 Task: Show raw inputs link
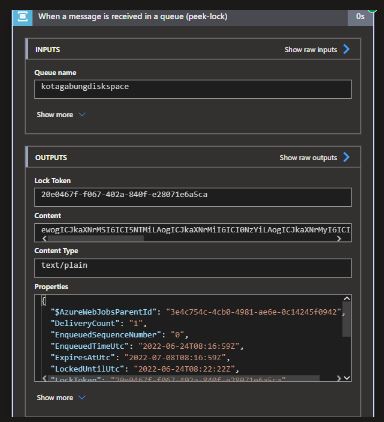(311, 50)
